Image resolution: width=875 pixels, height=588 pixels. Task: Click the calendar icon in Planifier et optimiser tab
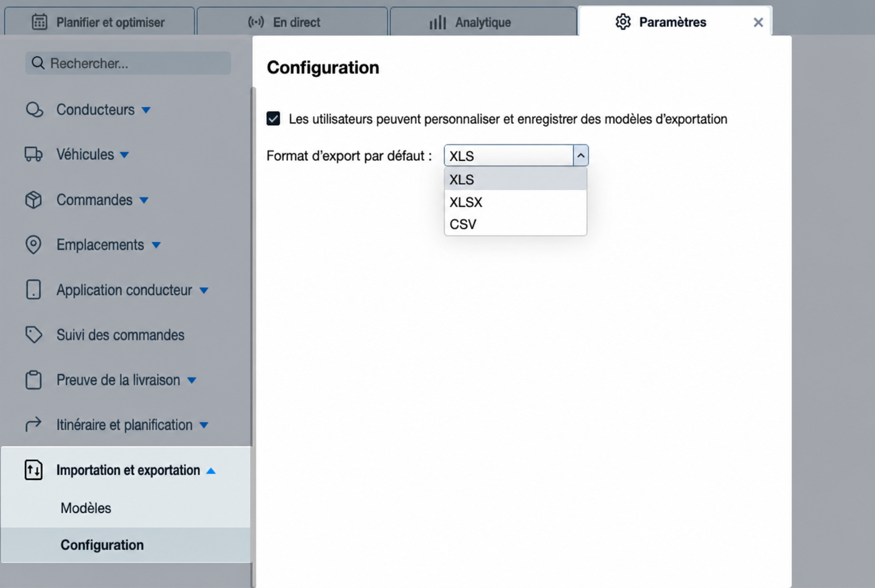(x=40, y=22)
